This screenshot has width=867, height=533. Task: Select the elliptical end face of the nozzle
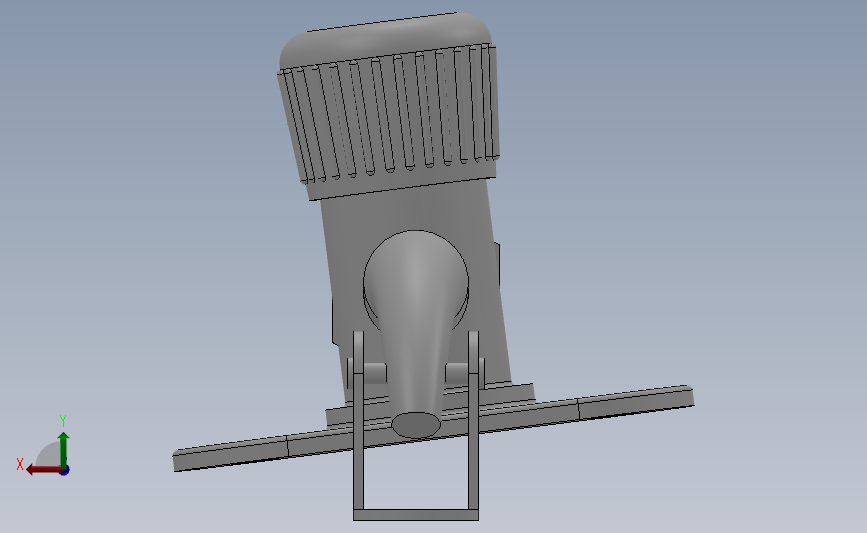point(416,425)
